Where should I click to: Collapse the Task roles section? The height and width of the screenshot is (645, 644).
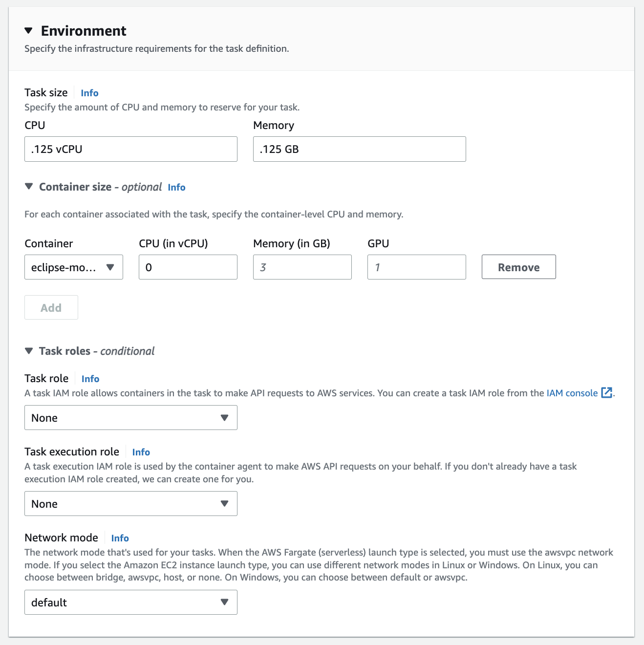coord(29,351)
